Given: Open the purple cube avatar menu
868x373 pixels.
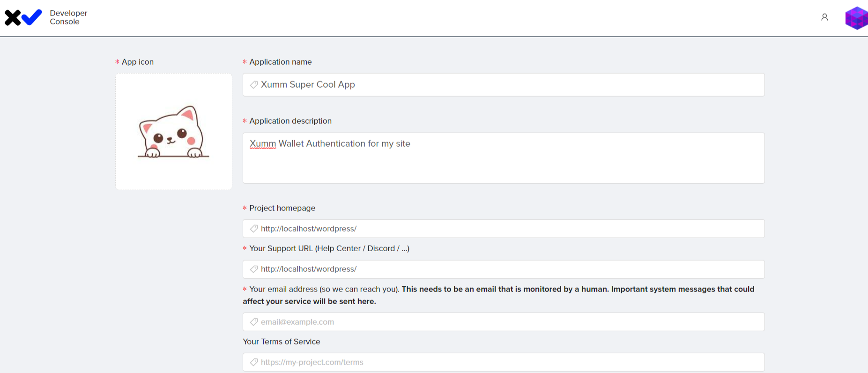Looking at the screenshot, I should coord(856,18).
